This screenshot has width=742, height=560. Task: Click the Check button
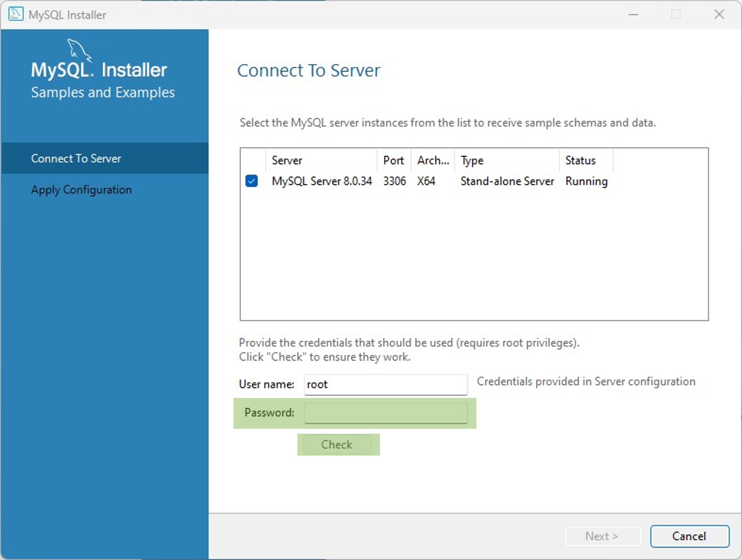point(337,445)
